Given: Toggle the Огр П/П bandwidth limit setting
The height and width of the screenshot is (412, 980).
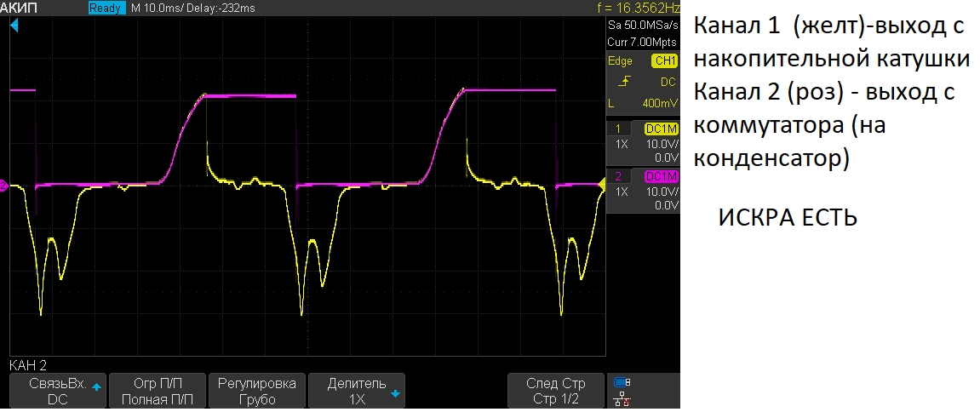Looking at the screenshot, I should 158,391.
